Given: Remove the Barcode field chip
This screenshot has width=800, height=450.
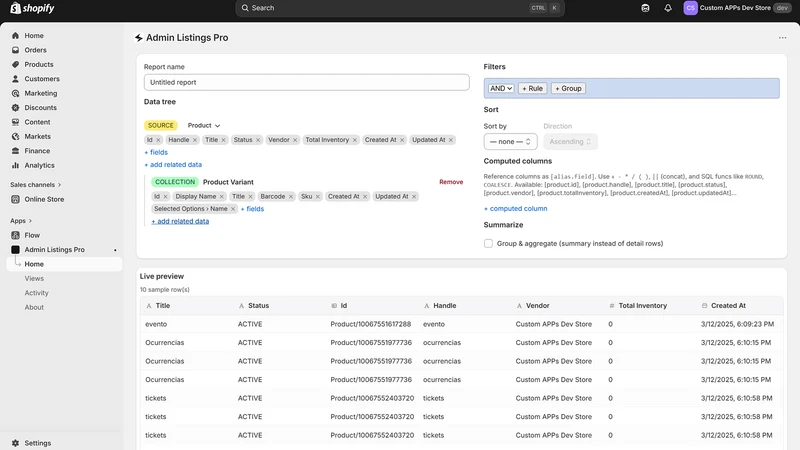Looking at the screenshot, I should click(291, 196).
